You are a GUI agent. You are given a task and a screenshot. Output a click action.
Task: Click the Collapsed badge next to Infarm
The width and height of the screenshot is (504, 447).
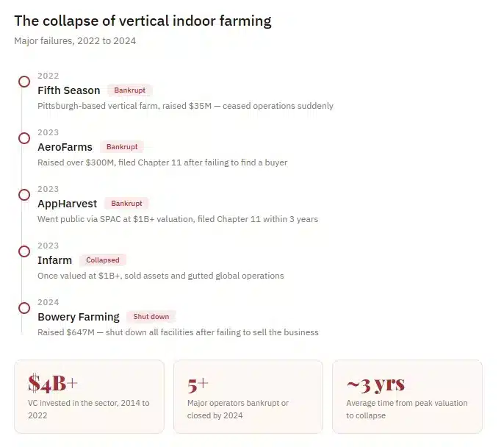[102, 260]
